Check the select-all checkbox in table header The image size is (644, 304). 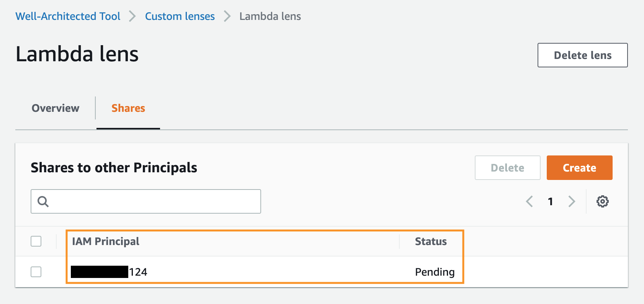[x=36, y=241]
